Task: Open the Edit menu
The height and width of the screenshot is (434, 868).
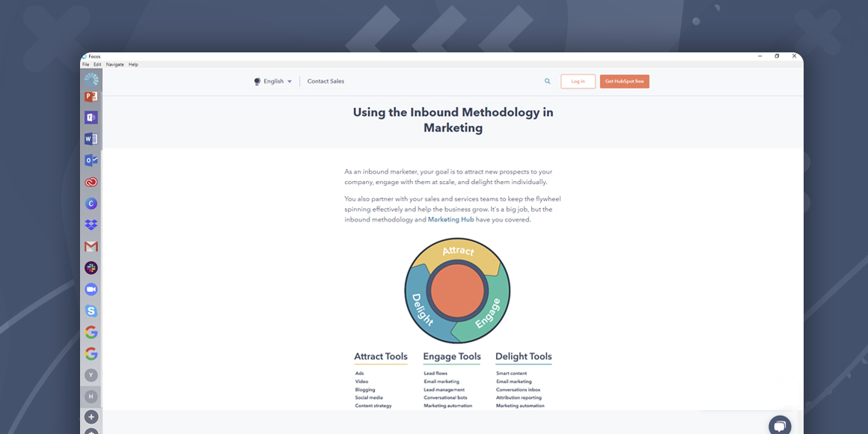Action: tap(97, 64)
